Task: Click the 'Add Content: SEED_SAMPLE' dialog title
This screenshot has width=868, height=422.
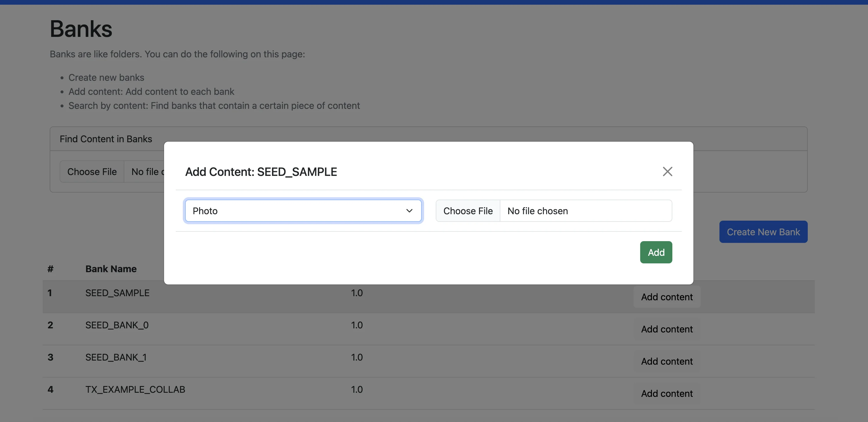Action: (x=261, y=172)
